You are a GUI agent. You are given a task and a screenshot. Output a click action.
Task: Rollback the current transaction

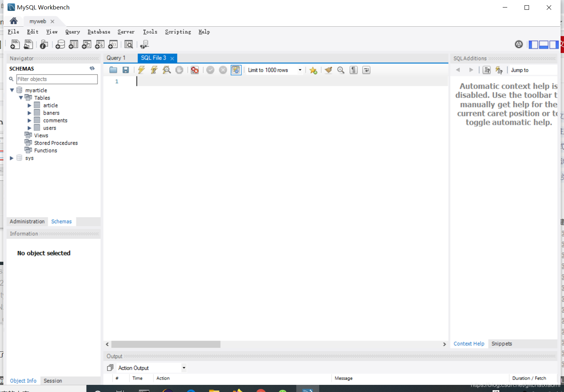coord(223,70)
